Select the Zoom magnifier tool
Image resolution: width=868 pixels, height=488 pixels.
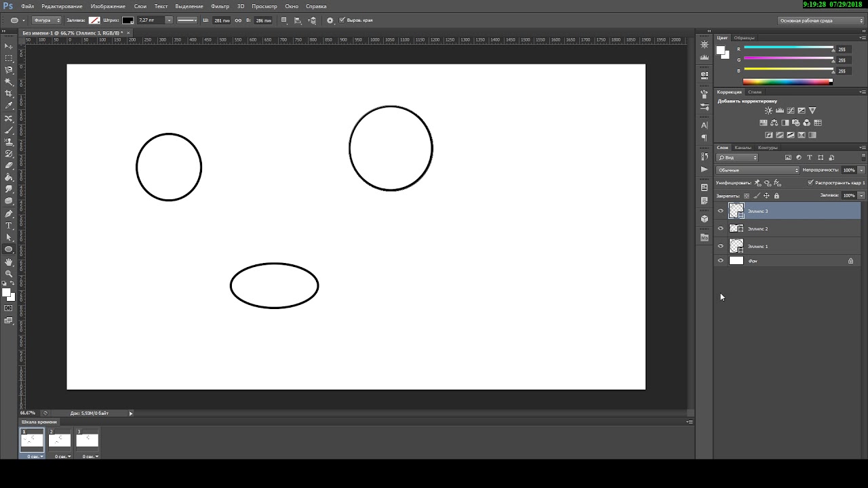pyautogui.click(x=9, y=273)
